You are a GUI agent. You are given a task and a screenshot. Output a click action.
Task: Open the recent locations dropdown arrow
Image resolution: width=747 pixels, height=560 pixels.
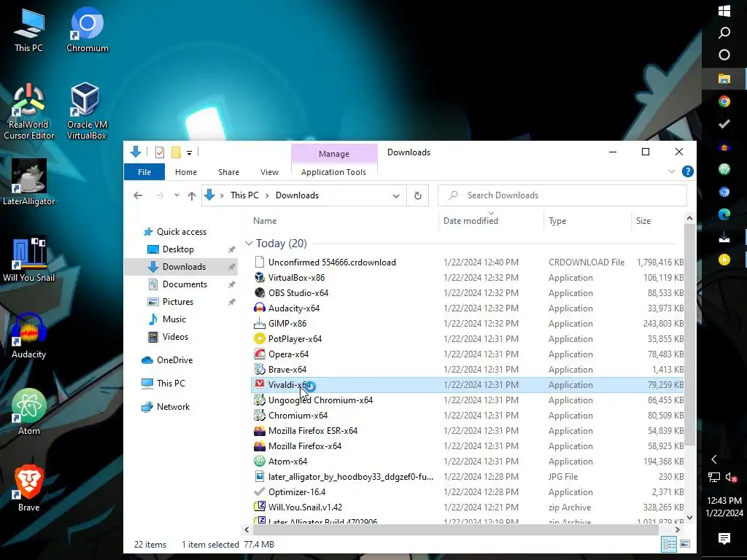[177, 195]
